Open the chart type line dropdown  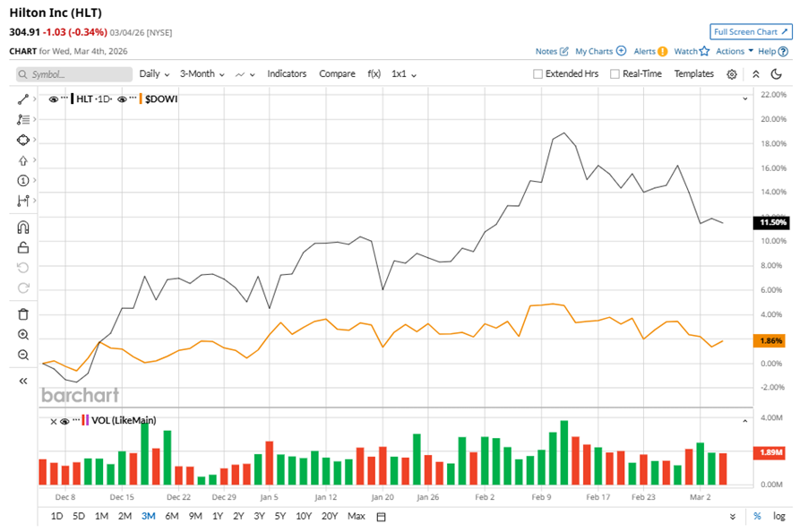(x=245, y=74)
